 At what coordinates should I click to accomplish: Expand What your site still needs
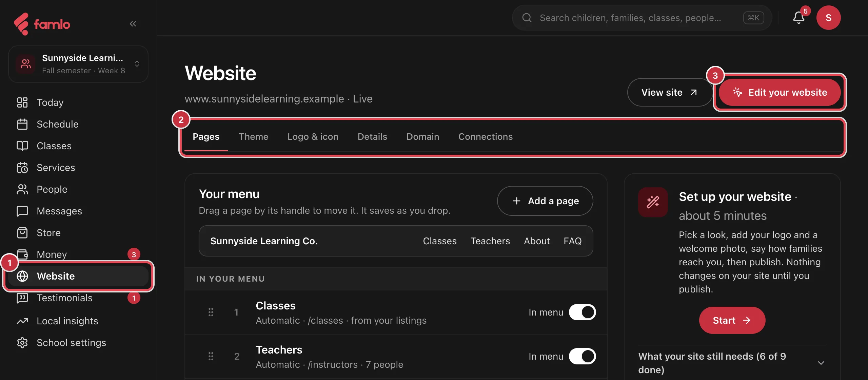732,363
